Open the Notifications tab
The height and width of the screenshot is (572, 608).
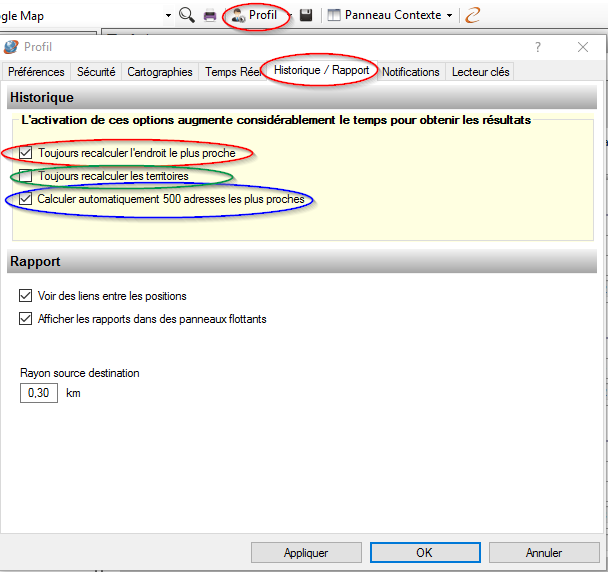tap(410, 72)
